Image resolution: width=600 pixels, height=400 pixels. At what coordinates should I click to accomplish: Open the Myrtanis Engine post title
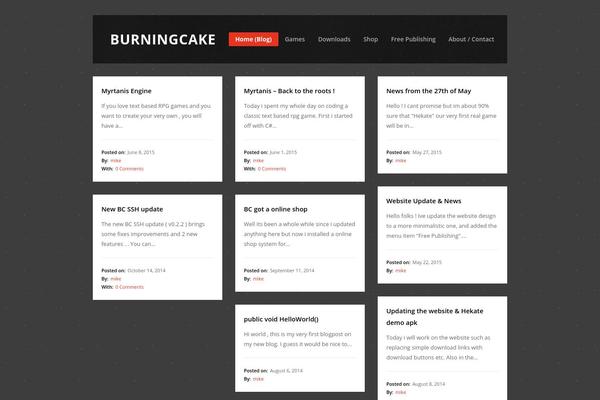[x=126, y=91]
